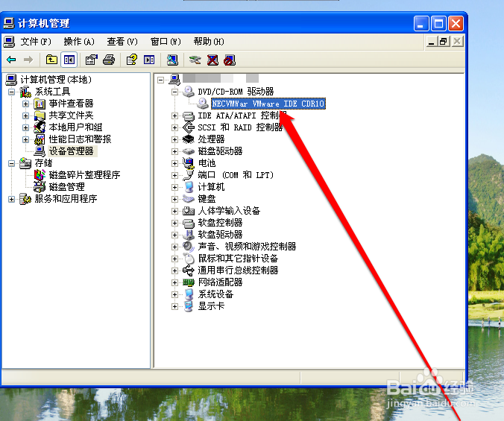Toggle the show/hide console tree icon
Screen dimensions: 504x421
click(x=69, y=60)
